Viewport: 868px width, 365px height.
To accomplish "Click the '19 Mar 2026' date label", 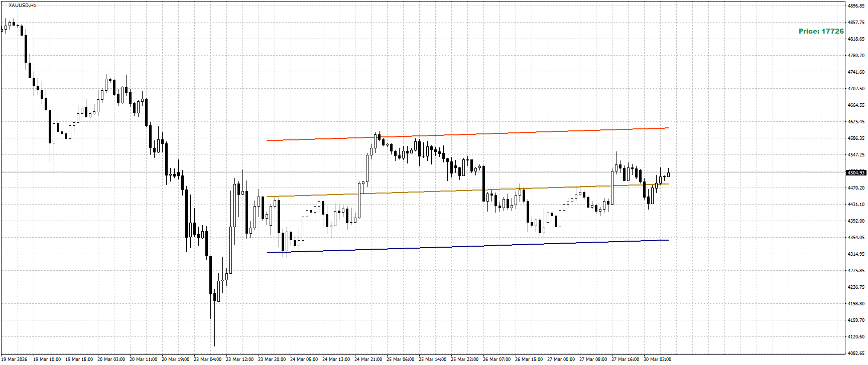I will coord(14,359).
